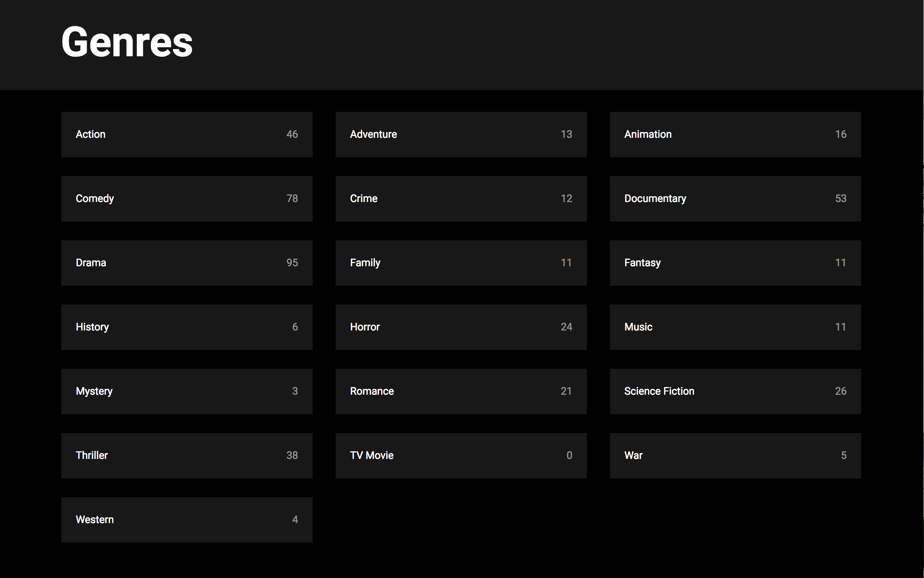This screenshot has width=924, height=578.
Task: View the Music genre
Action: (x=736, y=327)
